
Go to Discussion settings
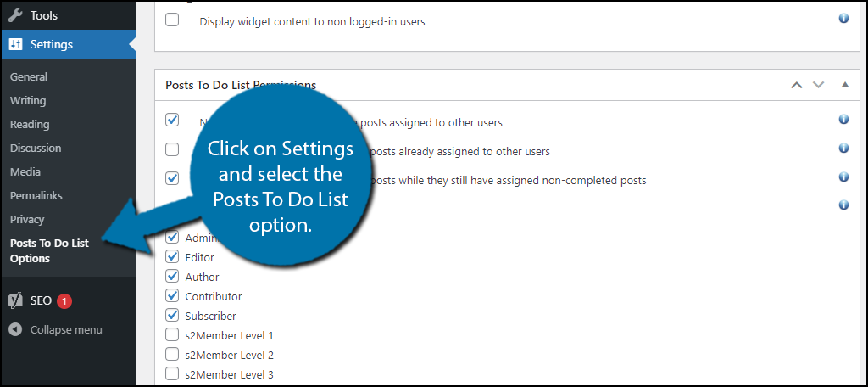(36, 148)
